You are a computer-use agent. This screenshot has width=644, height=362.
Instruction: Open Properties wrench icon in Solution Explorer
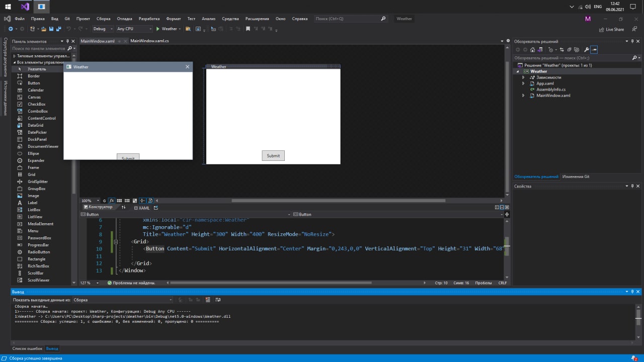[x=587, y=49]
